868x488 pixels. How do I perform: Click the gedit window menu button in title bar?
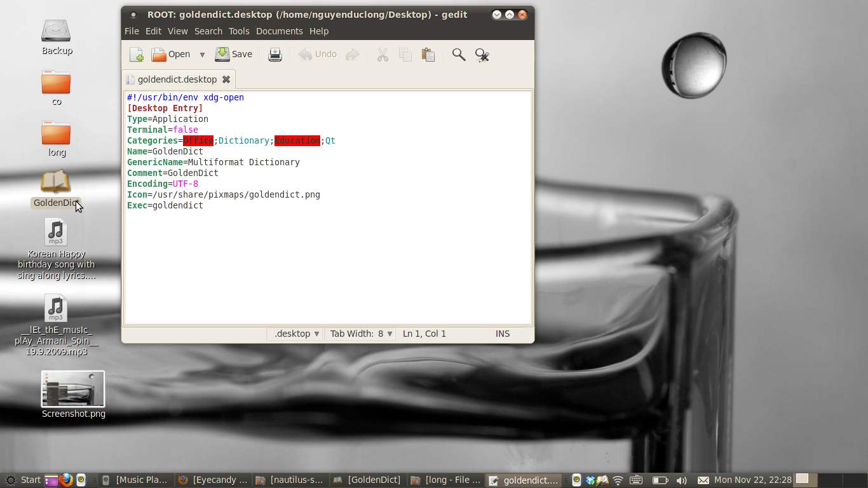point(133,15)
